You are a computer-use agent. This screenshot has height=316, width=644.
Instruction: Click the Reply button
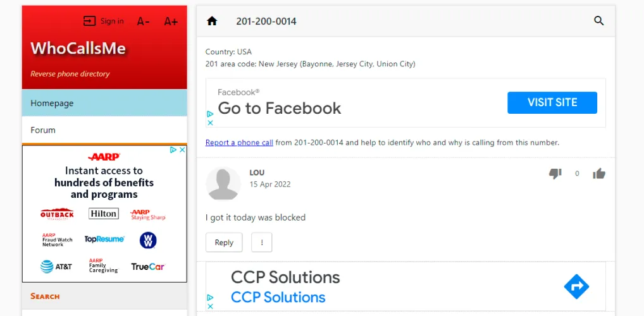point(224,242)
